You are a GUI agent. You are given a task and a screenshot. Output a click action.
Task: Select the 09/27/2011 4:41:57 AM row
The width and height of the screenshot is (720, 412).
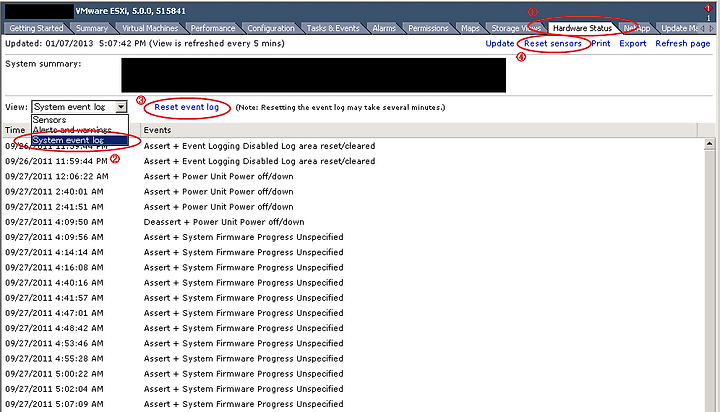[x=353, y=298]
